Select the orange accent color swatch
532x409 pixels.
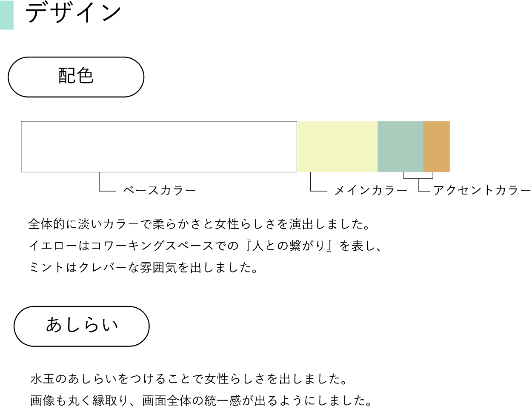click(x=436, y=146)
